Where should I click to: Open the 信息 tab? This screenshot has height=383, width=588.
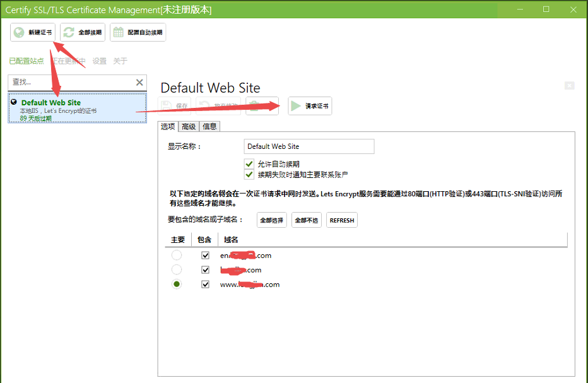(209, 126)
